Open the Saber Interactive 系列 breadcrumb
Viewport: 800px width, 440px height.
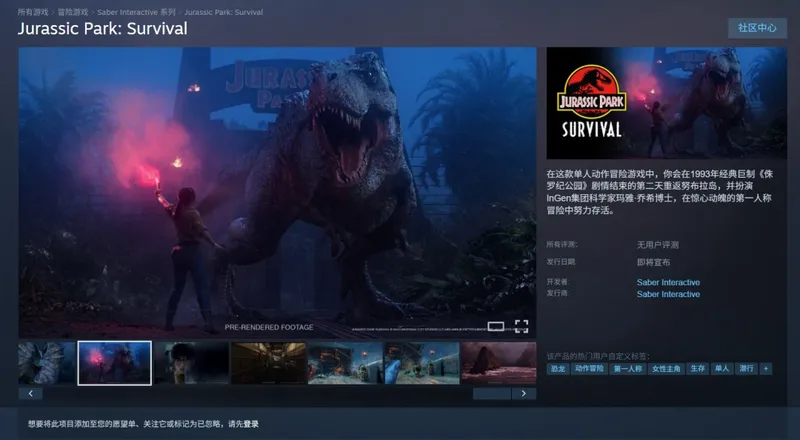point(135,11)
